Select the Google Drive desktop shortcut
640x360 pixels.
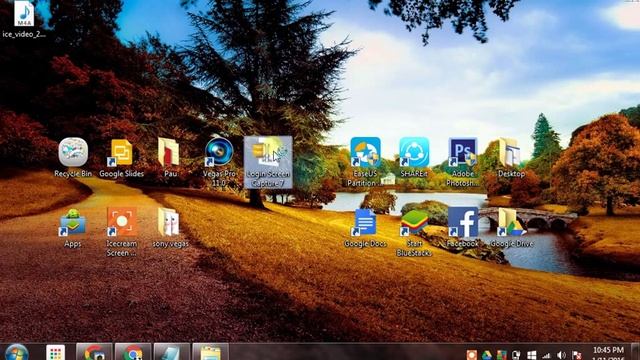click(511, 228)
